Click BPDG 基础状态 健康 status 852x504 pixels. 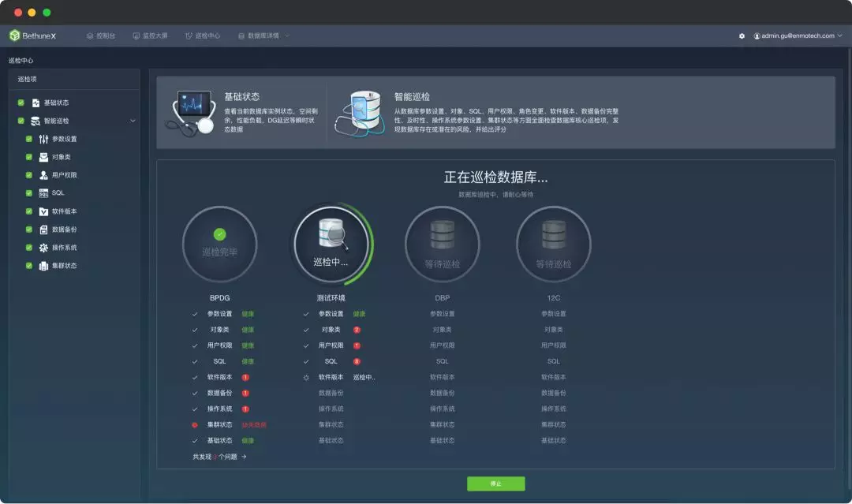coord(248,441)
